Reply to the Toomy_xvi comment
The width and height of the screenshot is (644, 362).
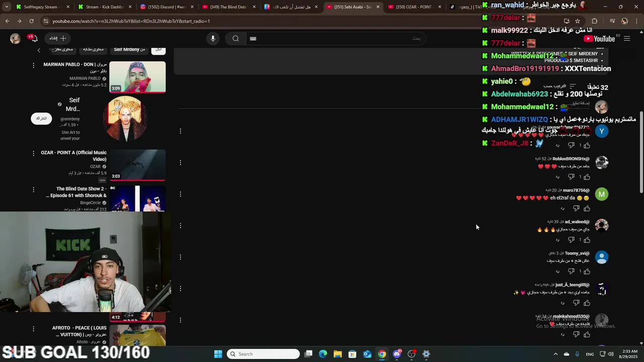(557, 271)
